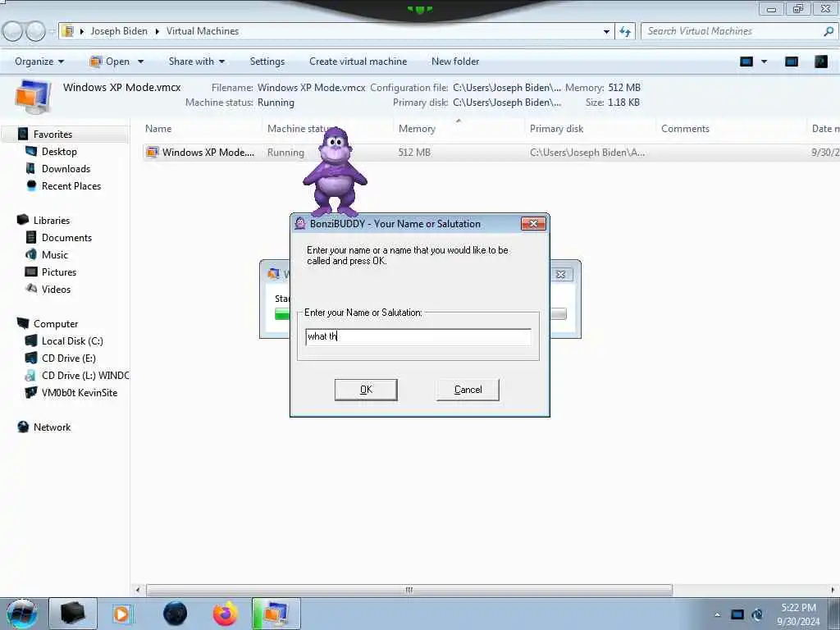Image resolution: width=840 pixels, height=630 pixels.
Task: Go forward using the navigation forward button
Action: [36, 31]
